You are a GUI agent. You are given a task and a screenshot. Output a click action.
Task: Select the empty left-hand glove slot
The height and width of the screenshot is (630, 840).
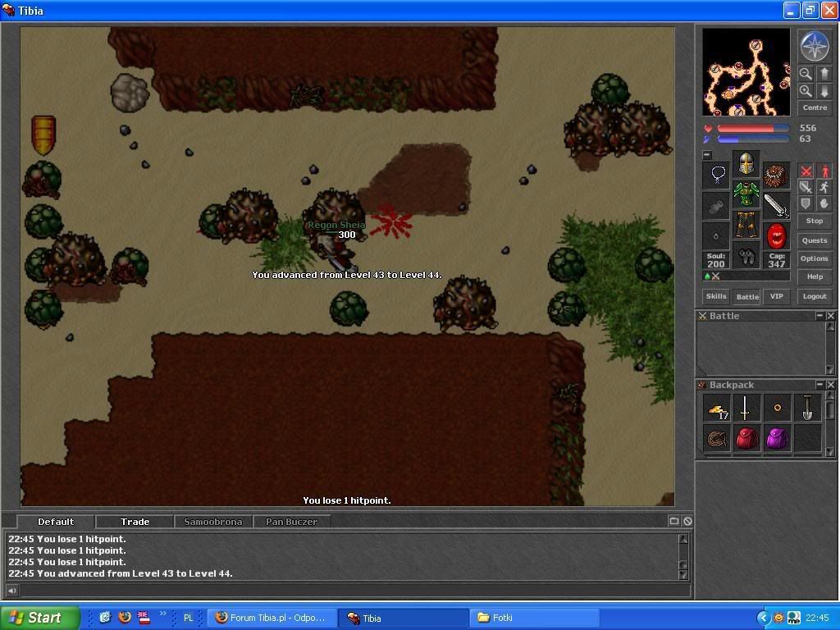716,206
